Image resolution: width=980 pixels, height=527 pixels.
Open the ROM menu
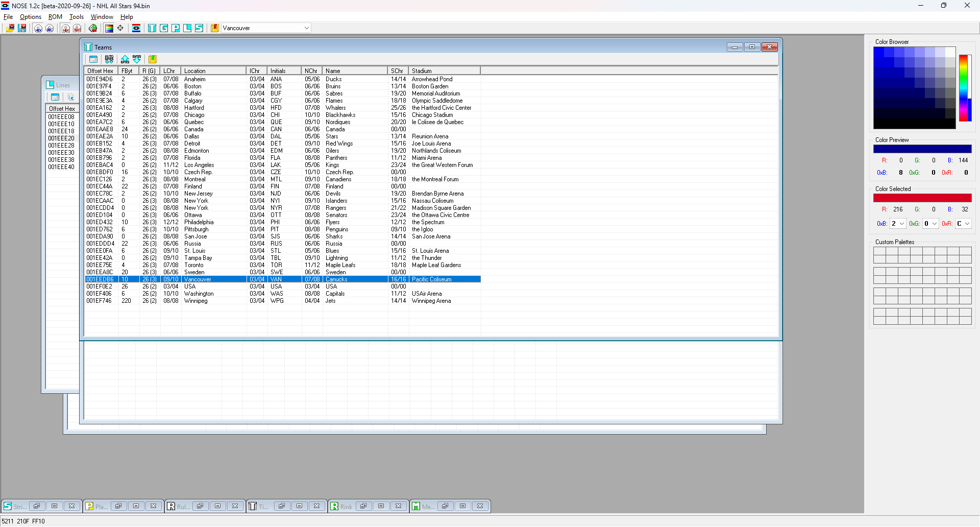55,17
